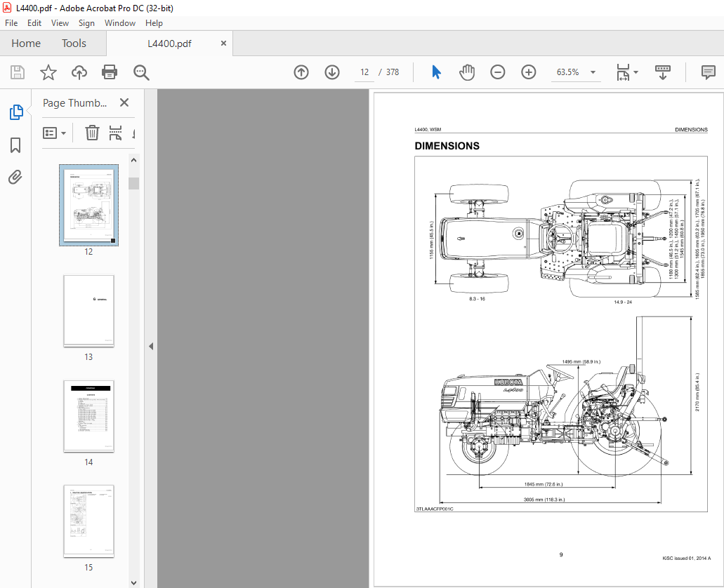
Task: Open the Attachments paperclip panel
Action: [x=15, y=178]
